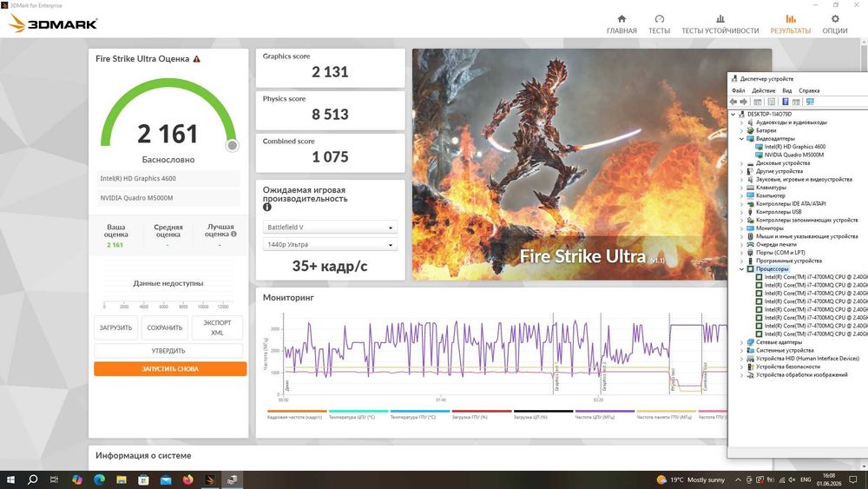Click the ЗАГРУЗИТЬ button
Viewport: 868px width, 489px height.
click(115, 327)
